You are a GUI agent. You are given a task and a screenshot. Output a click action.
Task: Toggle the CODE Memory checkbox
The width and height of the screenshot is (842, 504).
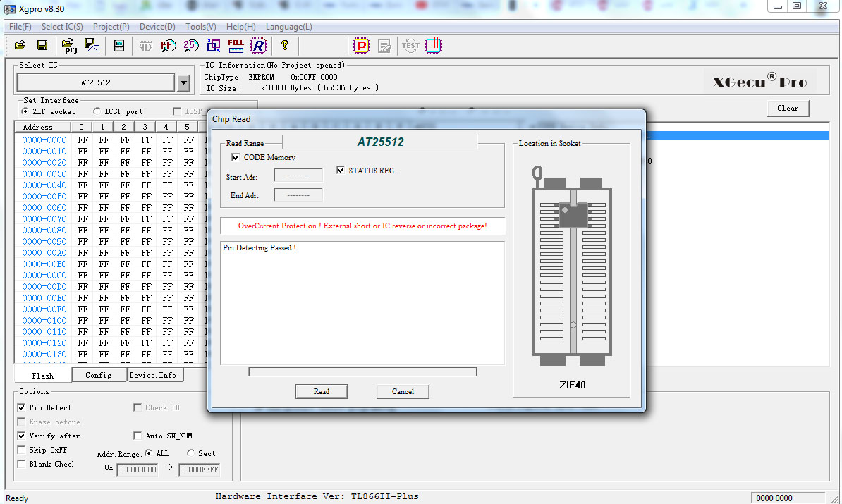point(236,157)
